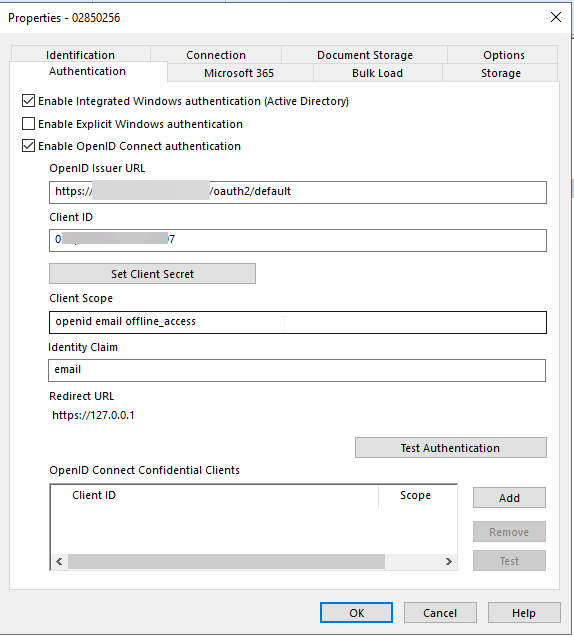Switch to the Identification tab

click(x=80, y=55)
